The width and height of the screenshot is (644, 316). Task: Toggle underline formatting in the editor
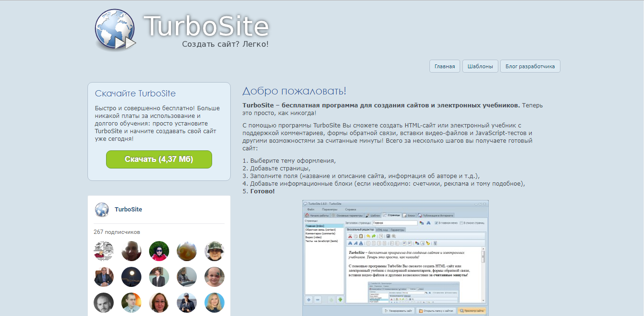point(361,243)
